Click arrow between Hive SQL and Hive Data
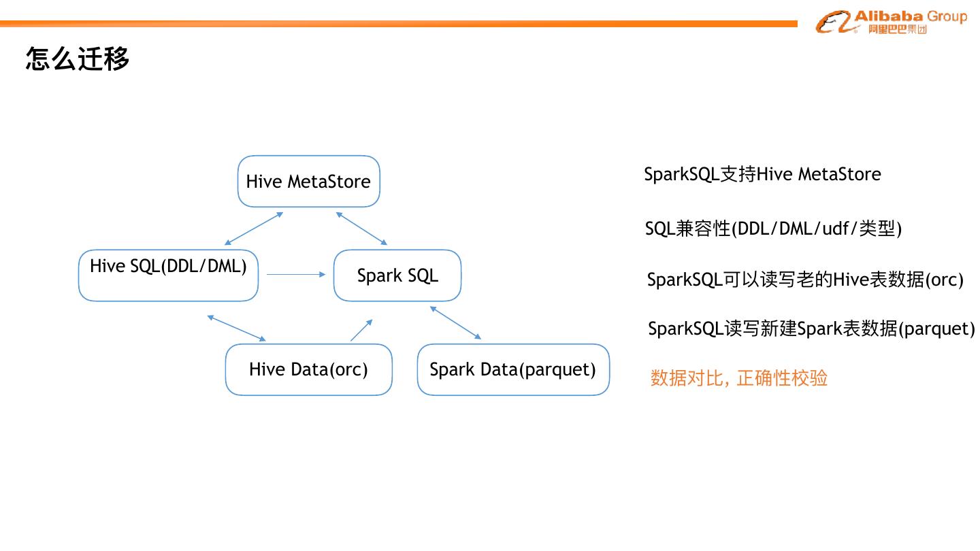This screenshot has height=551, width=980. coord(236,328)
